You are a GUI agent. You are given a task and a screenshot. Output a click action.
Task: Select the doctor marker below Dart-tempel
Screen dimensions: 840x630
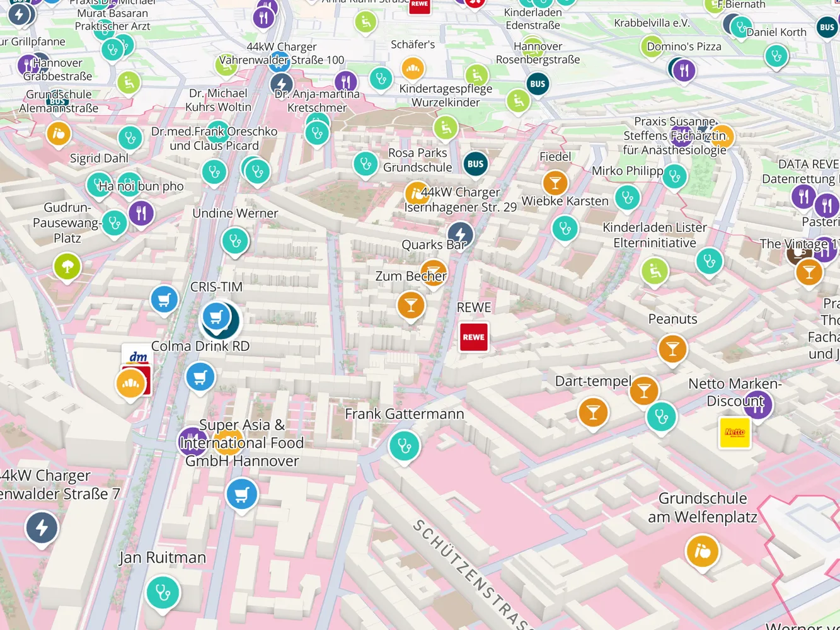click(x=662, y=417)
